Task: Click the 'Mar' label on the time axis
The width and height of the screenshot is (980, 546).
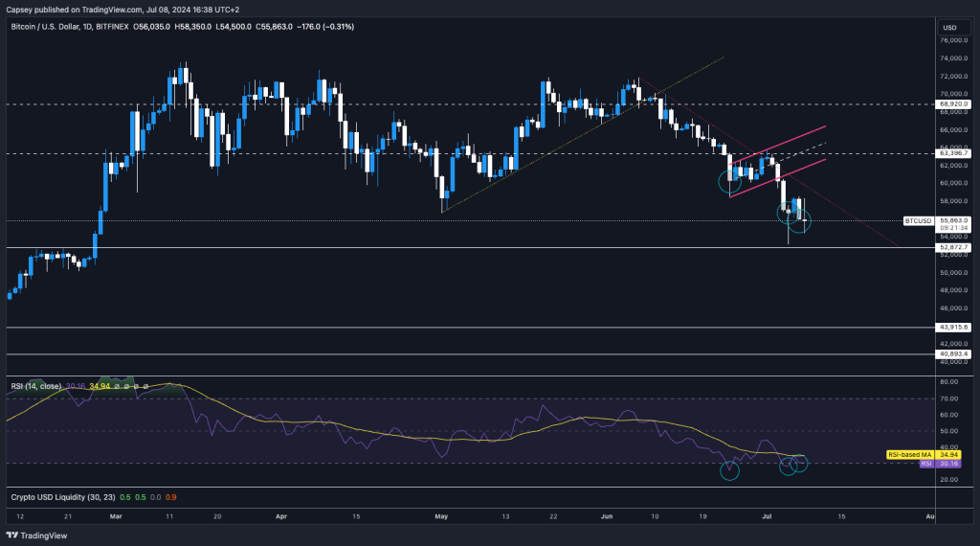Action: [x=116, y=515]
